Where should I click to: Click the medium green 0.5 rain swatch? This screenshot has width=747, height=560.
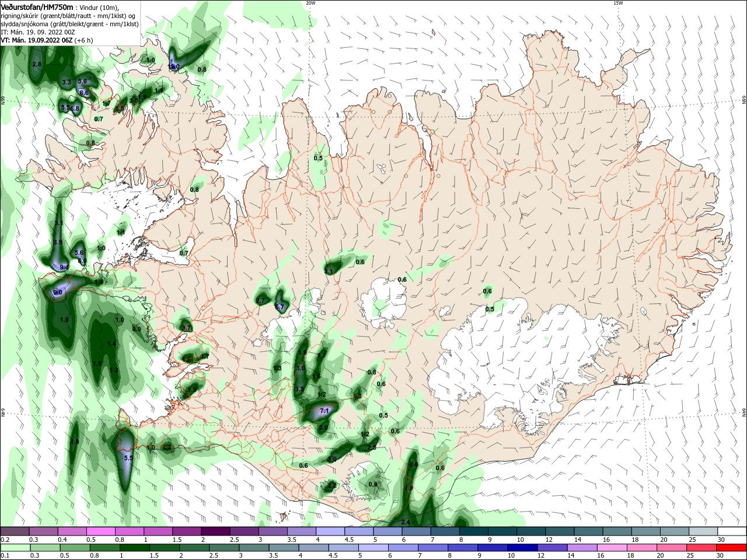[x=75, y=548]
